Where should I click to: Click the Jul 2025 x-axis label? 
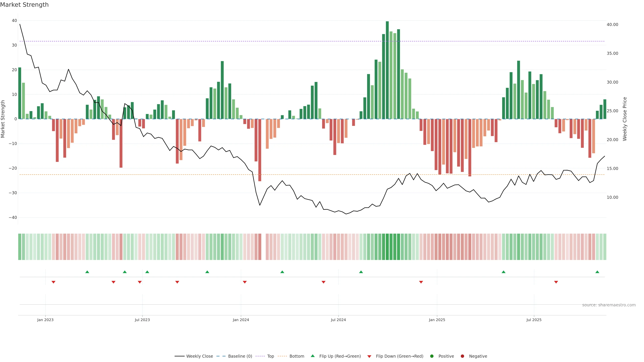tap(534, 320)
